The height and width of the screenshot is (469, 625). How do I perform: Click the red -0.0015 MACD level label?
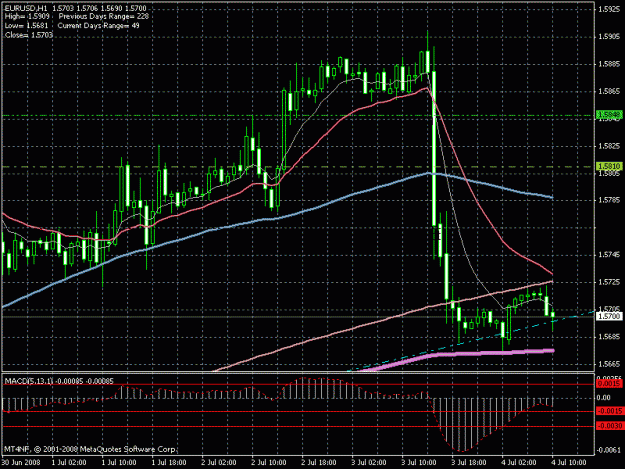click(x=609, y=411)
